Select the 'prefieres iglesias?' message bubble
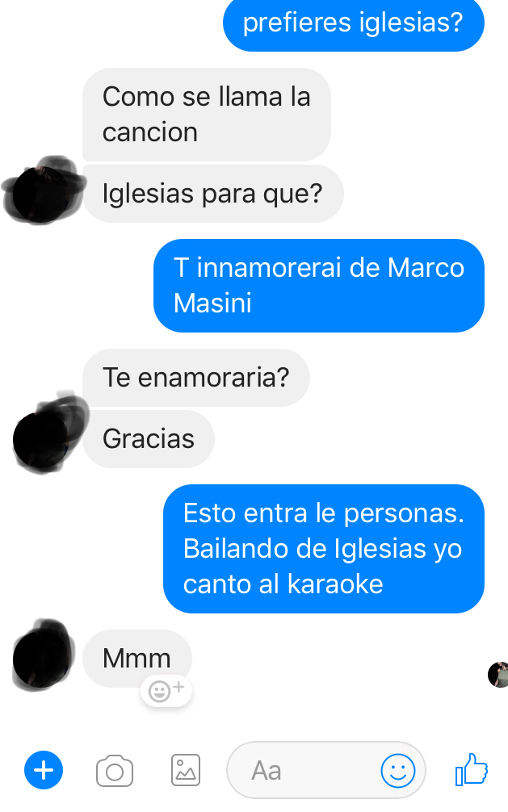The height and width of the screenshot is (812, 508). (354, 24)
